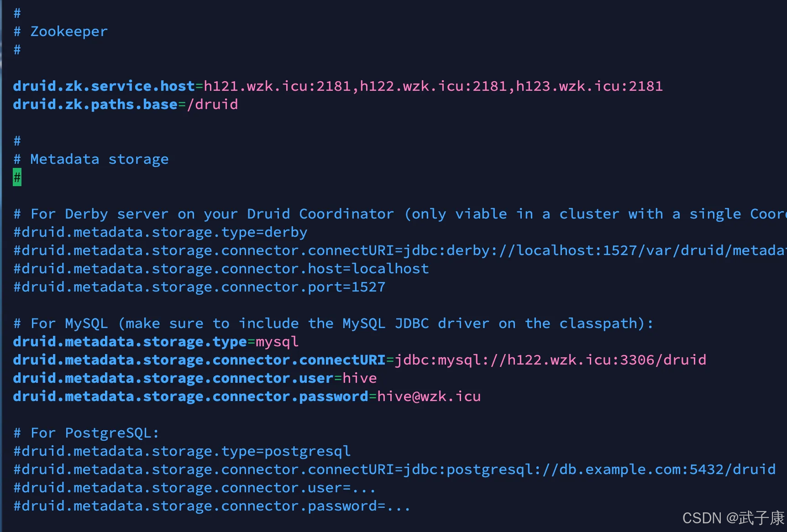Click the commented connector.host=localhost line
The width and height of the screenshot is (787, 532).
pyautogui.click(x=221, y=269)
